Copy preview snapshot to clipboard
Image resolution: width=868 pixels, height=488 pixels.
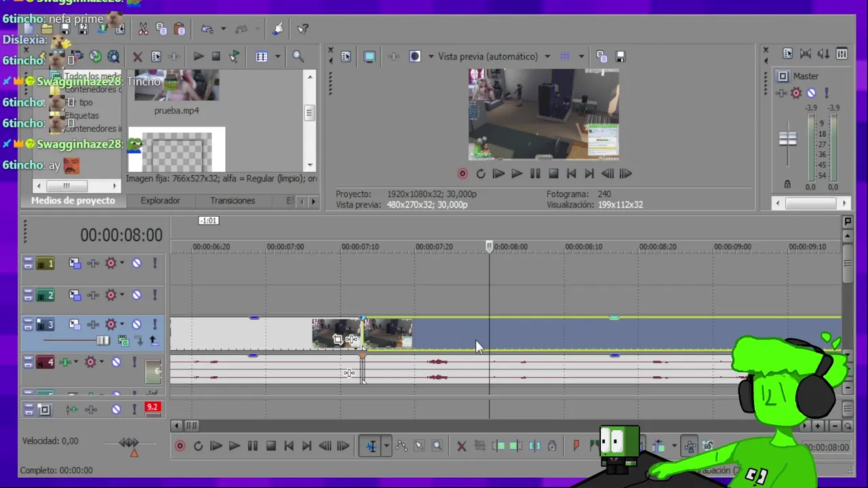pos(601,57)
